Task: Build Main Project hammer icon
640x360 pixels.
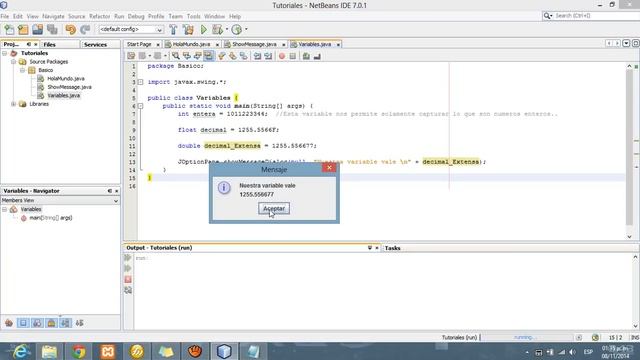Action: (173, 29)
